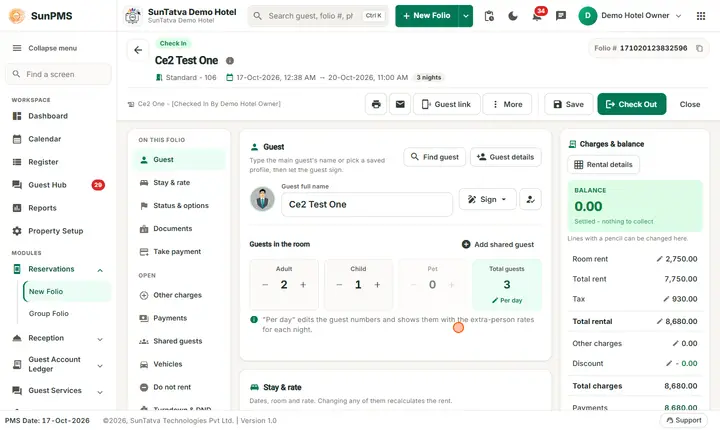Click the print folio icon
The height and width of the screenshot is (430, 720).
(376, 104)
